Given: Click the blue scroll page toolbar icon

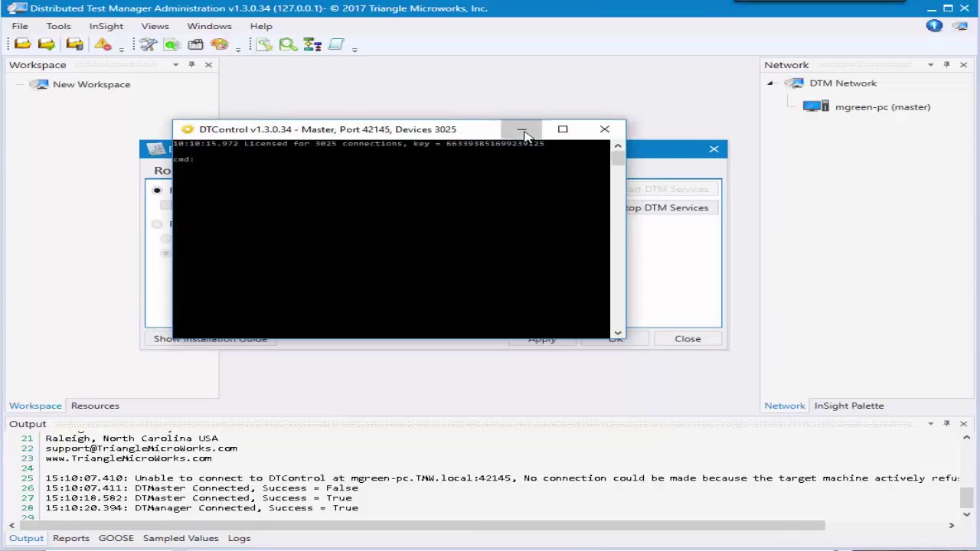Looking at the screenshot, I should (336, 45).
